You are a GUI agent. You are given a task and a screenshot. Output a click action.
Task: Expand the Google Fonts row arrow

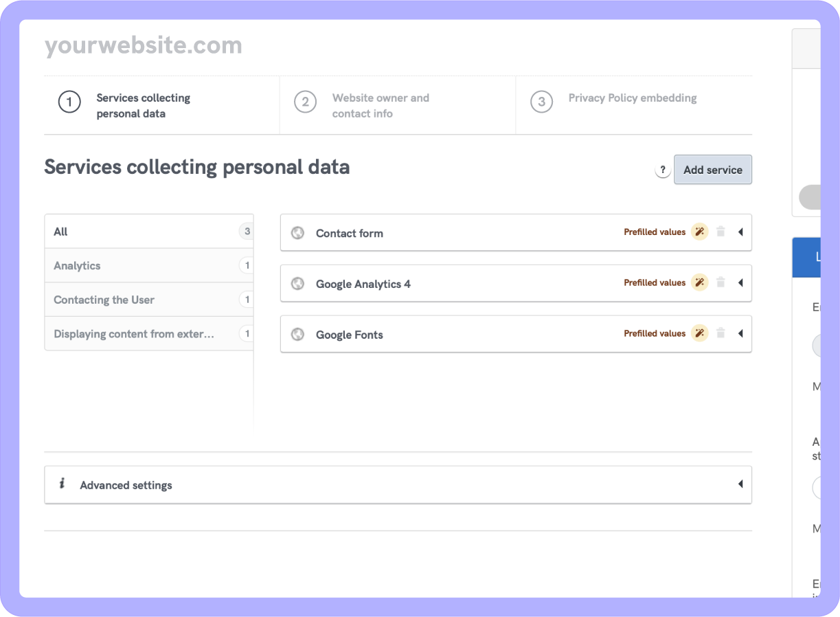[x=740, y=333]
